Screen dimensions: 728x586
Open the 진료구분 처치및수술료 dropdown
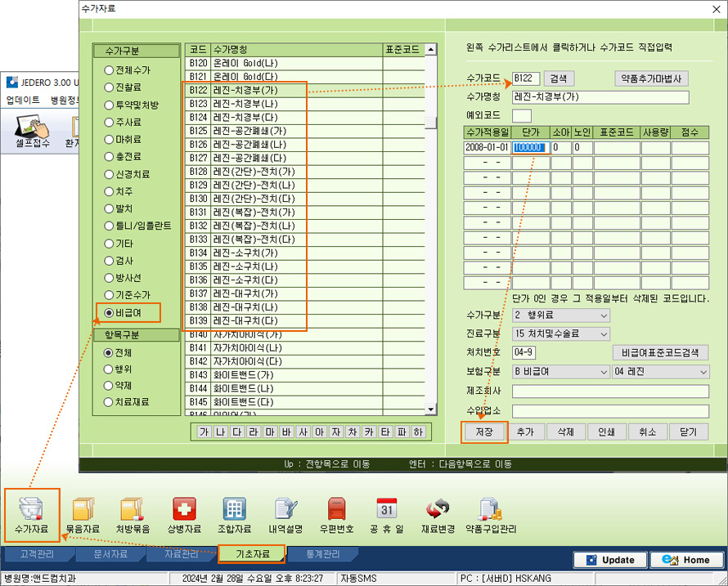point(561,333)
